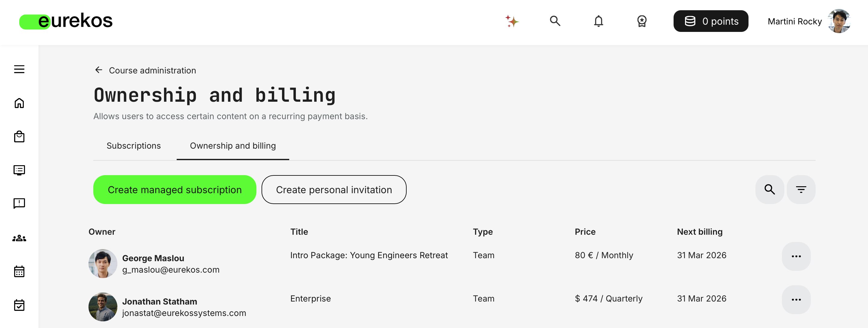Select the Ownership and billing tab

coord(232,145)
